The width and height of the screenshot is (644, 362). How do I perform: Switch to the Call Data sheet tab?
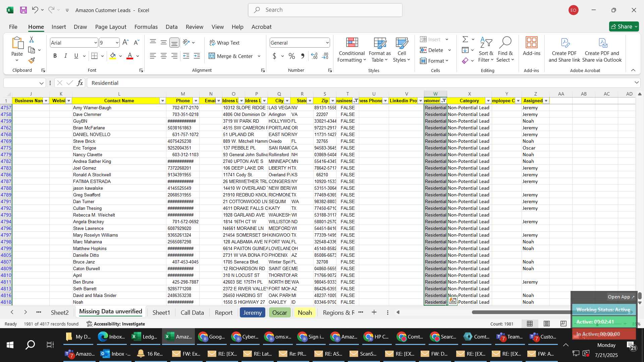pos(192,312)
